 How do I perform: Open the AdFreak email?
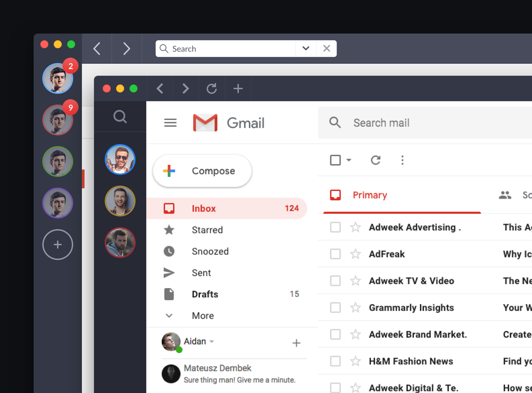point(425,254)
